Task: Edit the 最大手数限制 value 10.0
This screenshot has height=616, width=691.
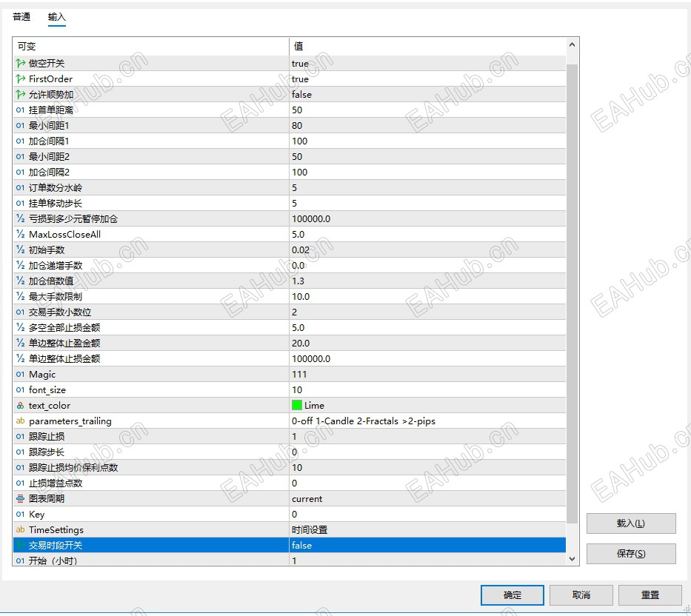Action: tap(427, 297)
